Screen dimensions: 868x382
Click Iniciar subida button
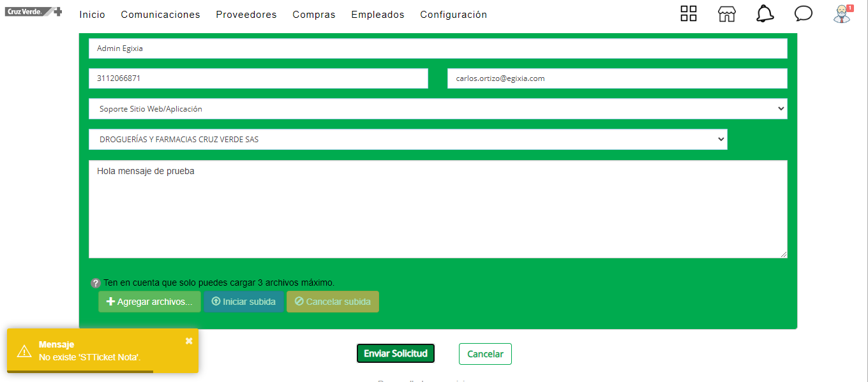243,302
